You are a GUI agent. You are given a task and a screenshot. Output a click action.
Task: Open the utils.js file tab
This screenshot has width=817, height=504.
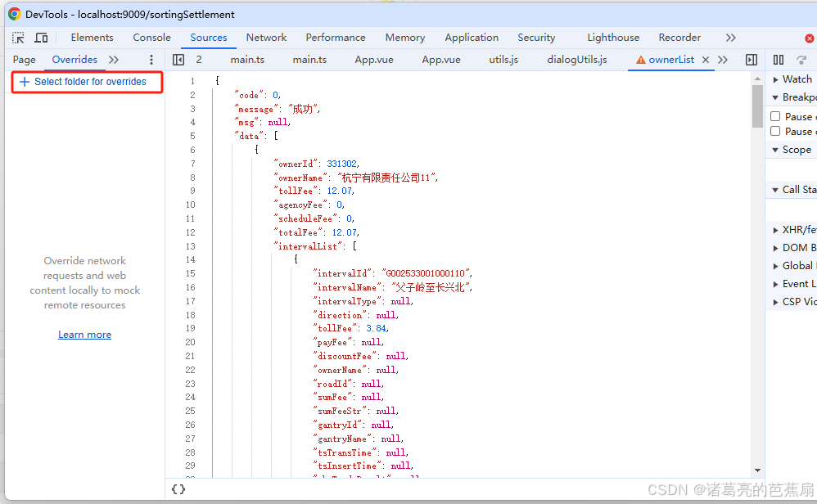[x=503, y=60]
